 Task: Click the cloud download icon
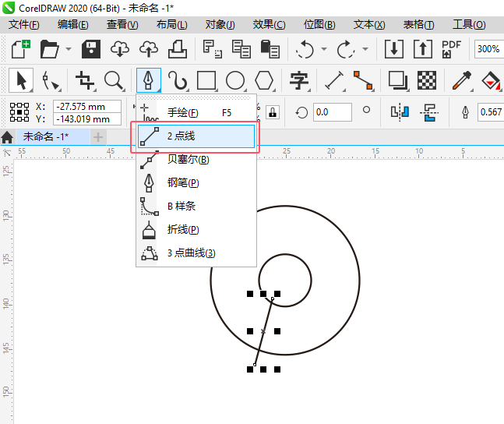(x=120, y=49)
